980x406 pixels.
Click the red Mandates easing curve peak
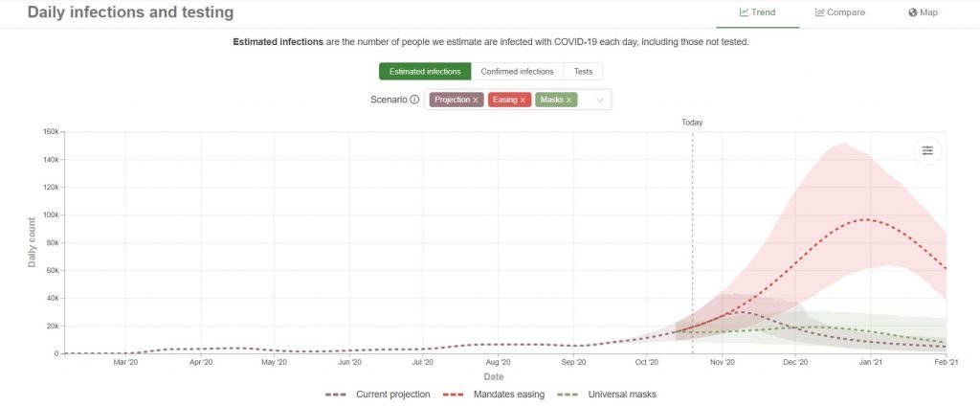coord(866,219)
